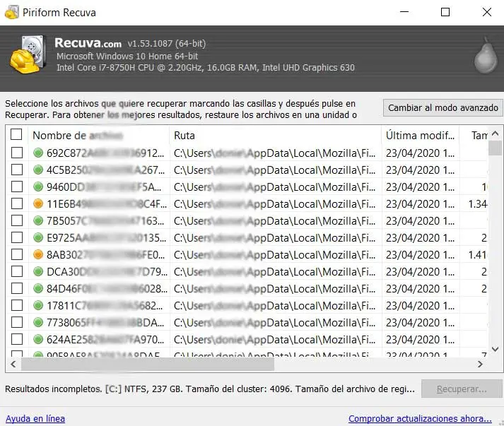Click orange status dot of 8AB3027
This screenshot has width=504, height=426.
coord(38,254)
